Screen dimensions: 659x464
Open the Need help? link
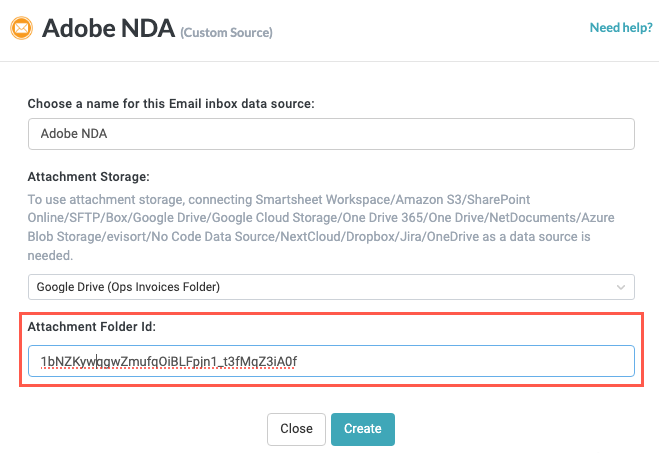pyautogui.click(x=621, y=28)
